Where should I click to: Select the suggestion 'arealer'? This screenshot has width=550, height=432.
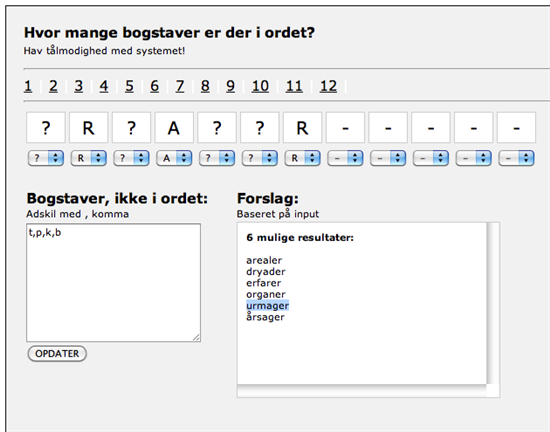pos(264,261)
